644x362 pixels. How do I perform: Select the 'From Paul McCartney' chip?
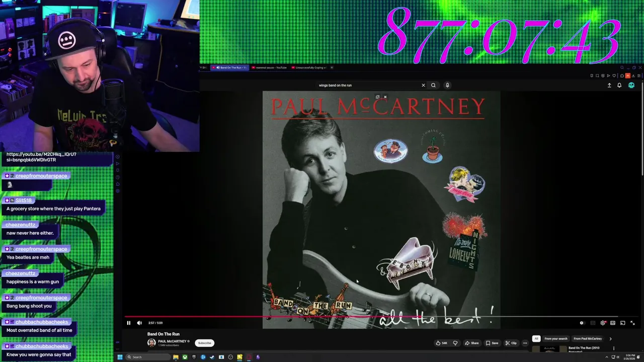(x=588, y=338)
